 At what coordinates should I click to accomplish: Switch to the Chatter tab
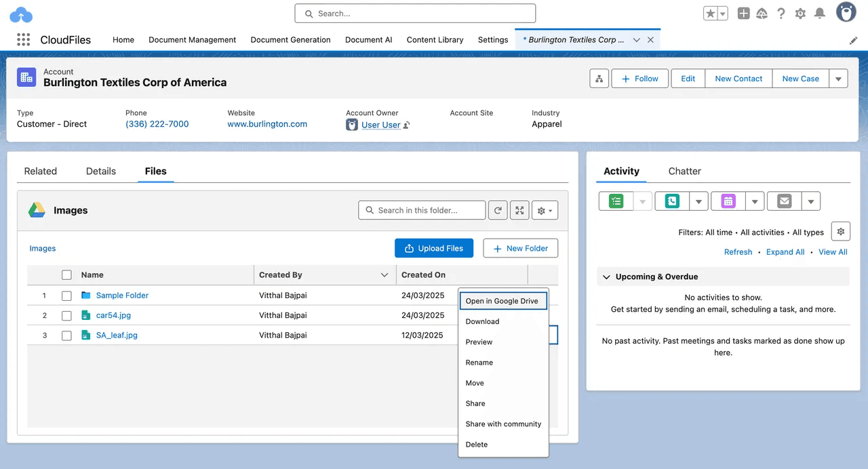tap(684, 171)
